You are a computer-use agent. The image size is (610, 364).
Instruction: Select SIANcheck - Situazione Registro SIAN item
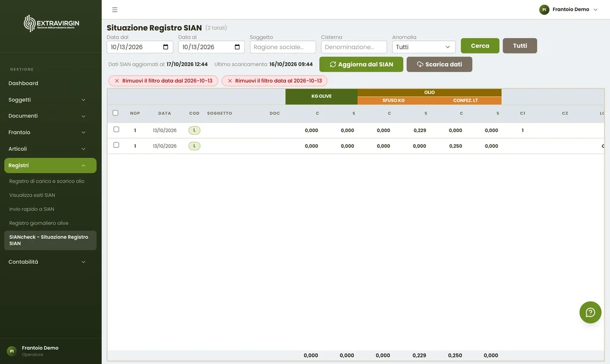[50, 240]
